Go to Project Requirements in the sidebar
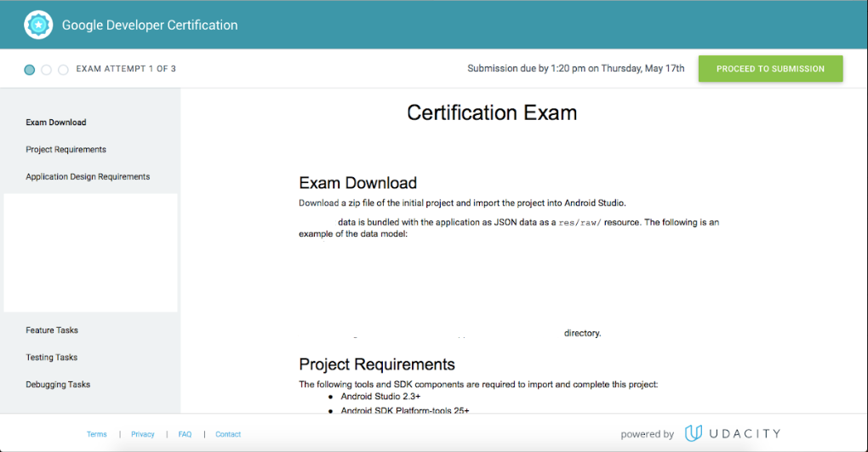868x452 pixels. [x=66, y=150]
